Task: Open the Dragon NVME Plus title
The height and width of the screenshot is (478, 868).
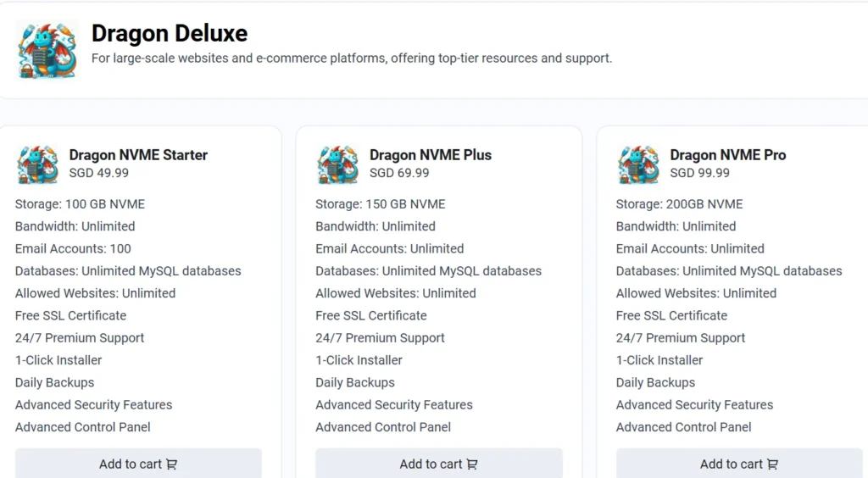Action: point(431,155)
